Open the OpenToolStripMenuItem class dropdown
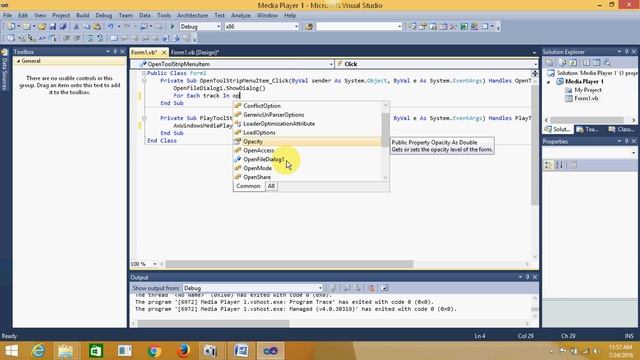The image size is (640, 360). click(331, 64)
